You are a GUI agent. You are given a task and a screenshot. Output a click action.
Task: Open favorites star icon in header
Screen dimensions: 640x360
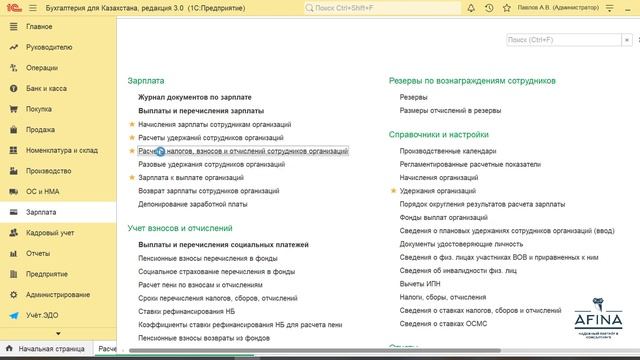coord(507,8)
